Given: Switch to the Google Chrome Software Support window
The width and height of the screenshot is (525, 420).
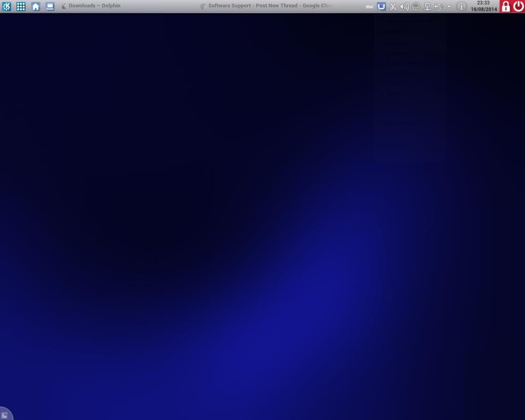Looking at the screenshot, I should click(267, 6).
